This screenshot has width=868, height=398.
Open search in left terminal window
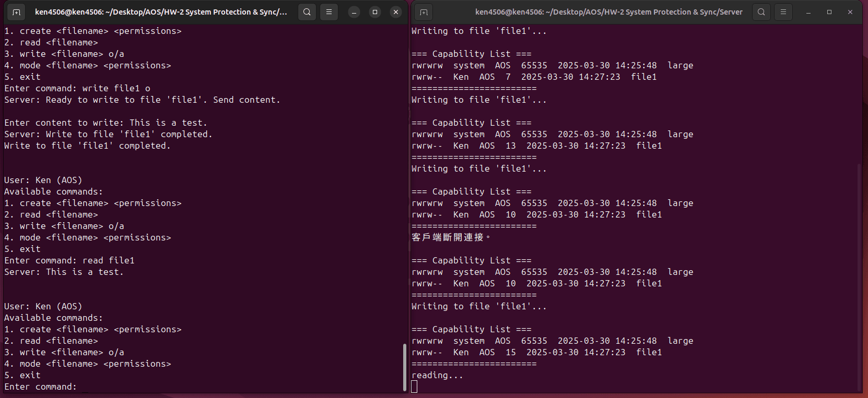coord(307,12)
